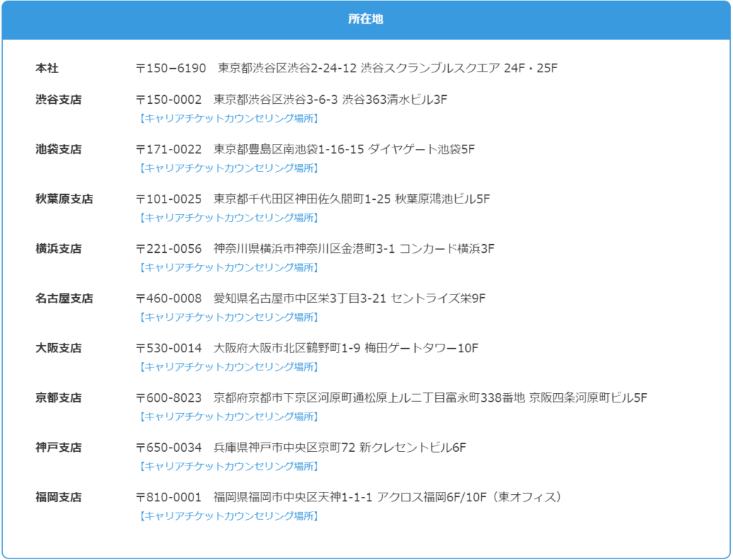Viewport: 733px width, 560px height.
Task: Click the address 〒150-0002 渋谷363清水ビル3F
Action: pos(291,100)
